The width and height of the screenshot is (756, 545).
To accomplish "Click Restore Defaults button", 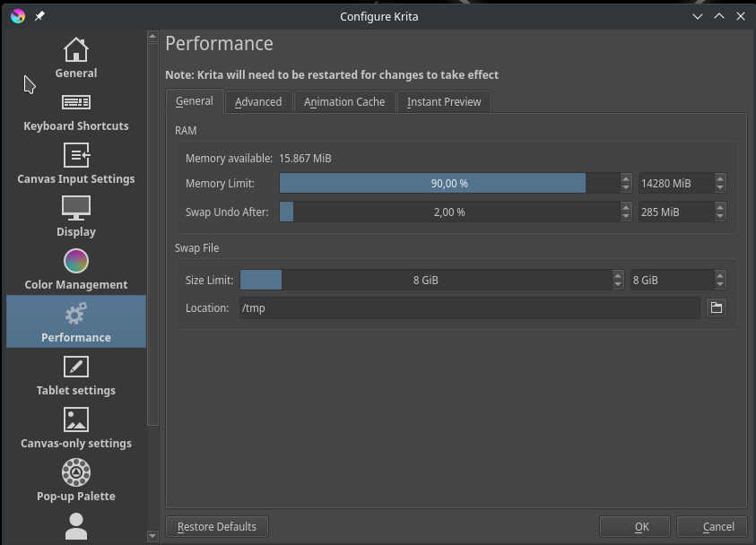I will pos(217,526).
